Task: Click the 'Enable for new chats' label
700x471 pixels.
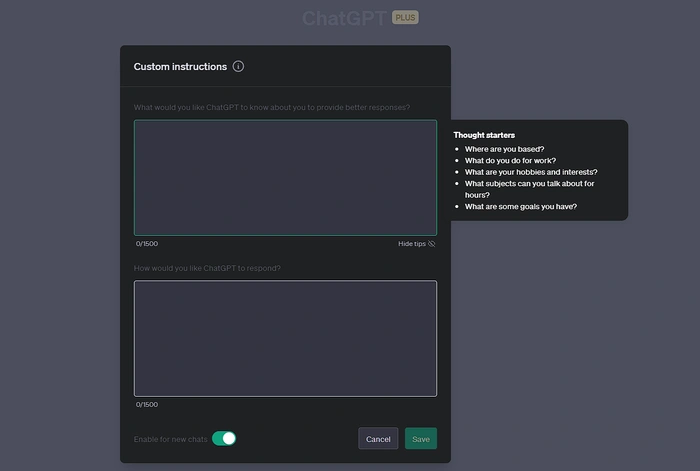Action: pyautogui.click(x=170, y=439)
